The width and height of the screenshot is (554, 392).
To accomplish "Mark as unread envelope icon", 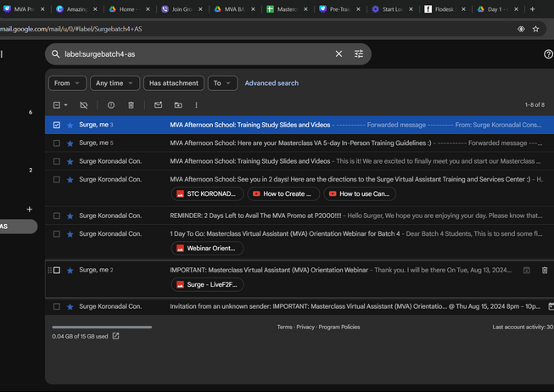I will click(x=159, y=105).
